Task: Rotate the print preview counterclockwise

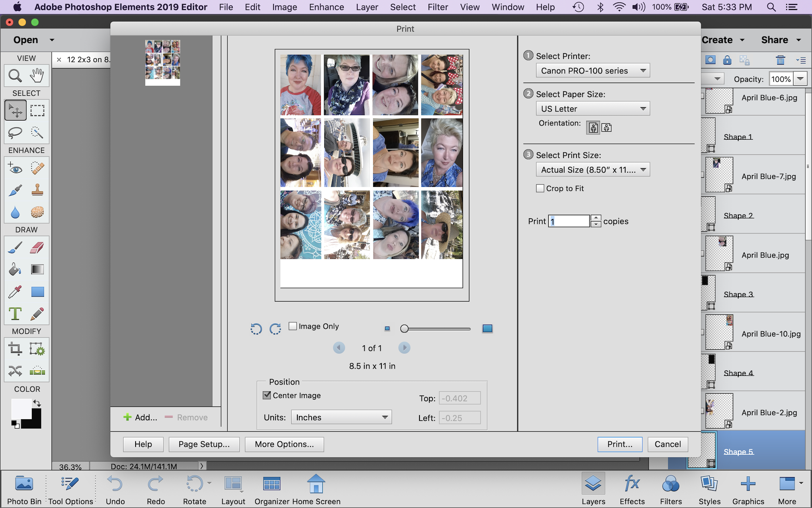Action: 256,329
